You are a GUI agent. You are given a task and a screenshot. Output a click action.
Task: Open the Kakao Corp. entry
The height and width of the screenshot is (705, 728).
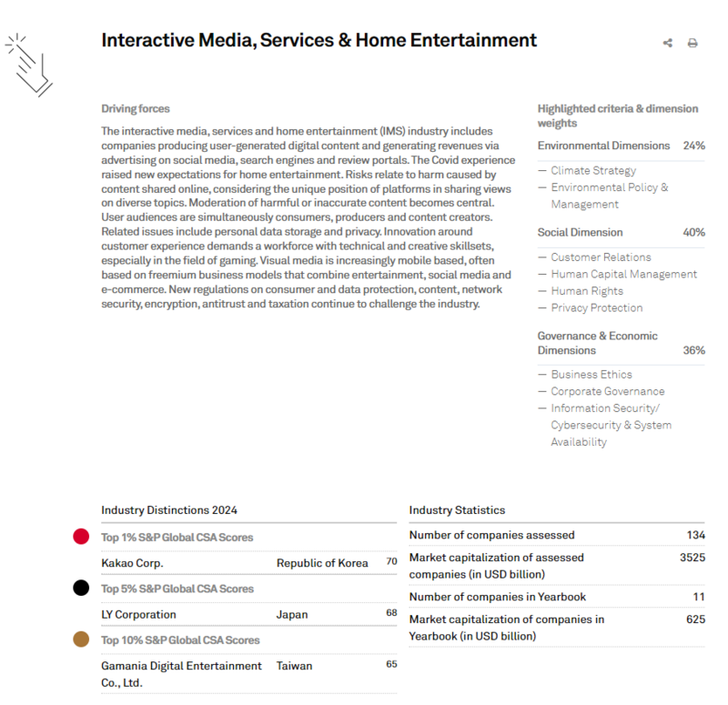coord(133,563)
